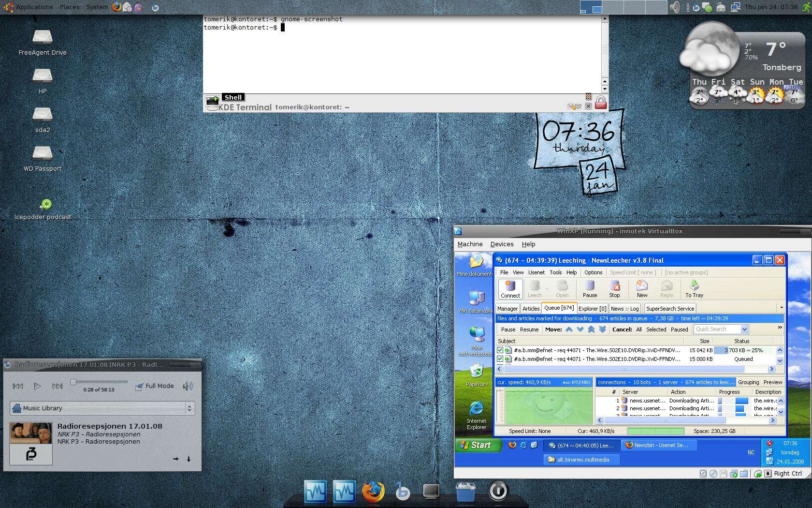Open the Tools menu in NewsLeecher
Screen dimensions: 812x508
click(555, 272)
